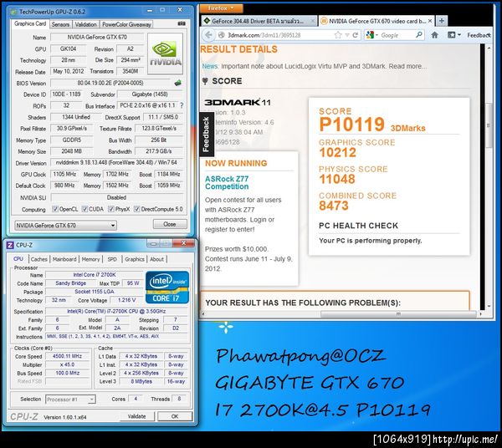Switch to the Mainboard tab in CPU-Z
Screen dimensions: 502x448
point(64,259)
